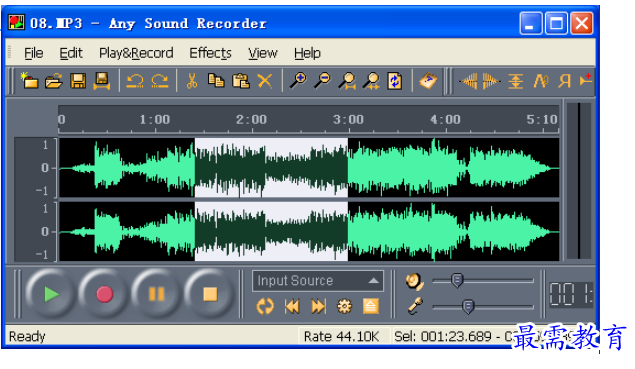Start recording with the red Record button

click(104, 294)
